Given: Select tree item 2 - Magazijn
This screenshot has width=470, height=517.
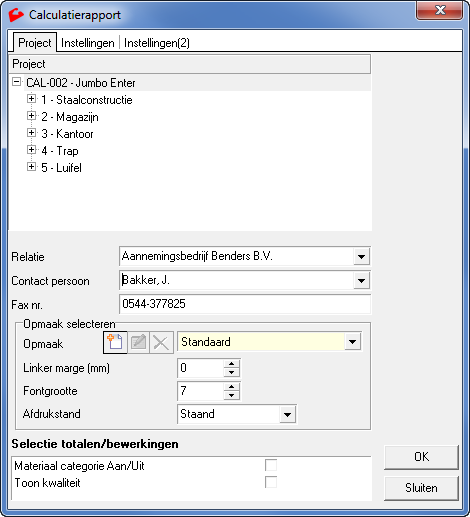Looking at the screenshot, I should (x=70, y=117).
